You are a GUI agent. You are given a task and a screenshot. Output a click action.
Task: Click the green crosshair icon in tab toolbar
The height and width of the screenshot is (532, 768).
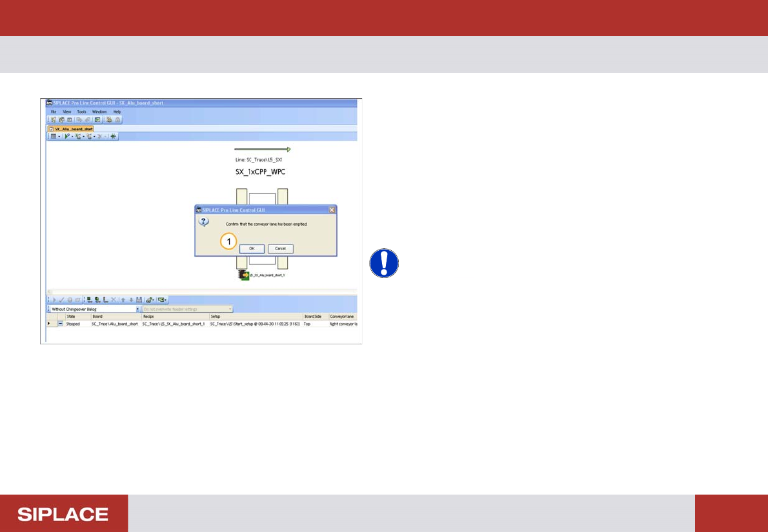click(x=113, y=137)
